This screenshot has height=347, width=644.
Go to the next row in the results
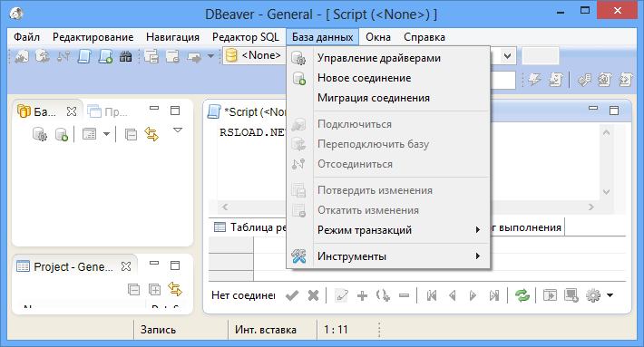coord(473,295)
